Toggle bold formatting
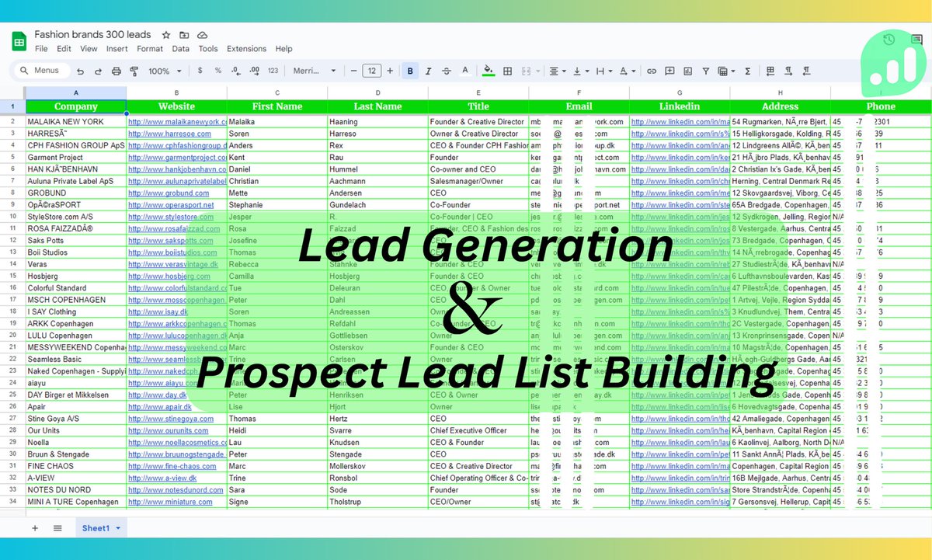 [x=409, y=71]
